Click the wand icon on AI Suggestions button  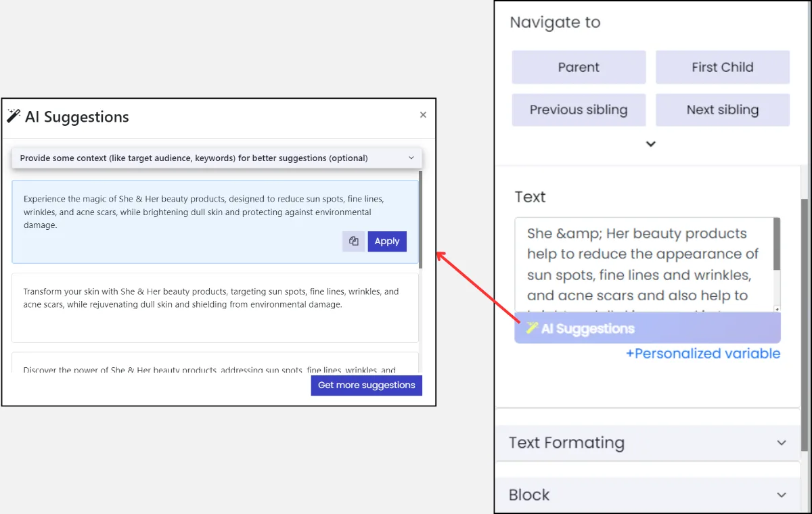click(x=532, y=328)
